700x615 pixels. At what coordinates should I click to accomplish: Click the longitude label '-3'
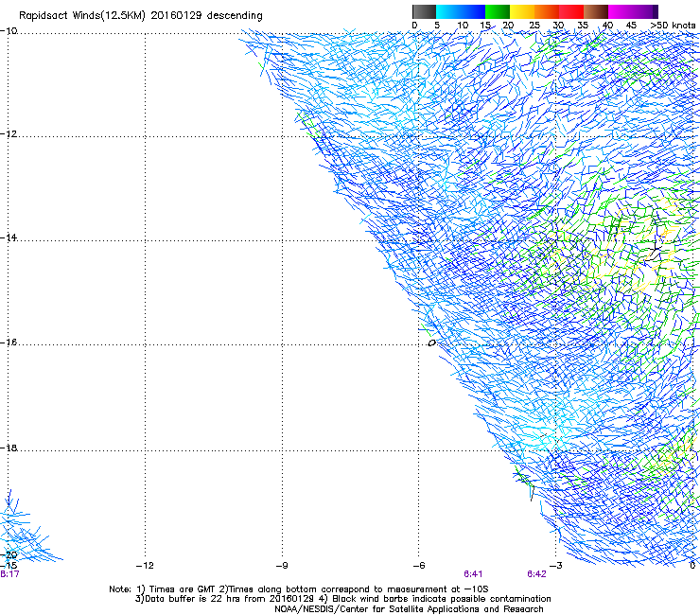coord(556,566)
